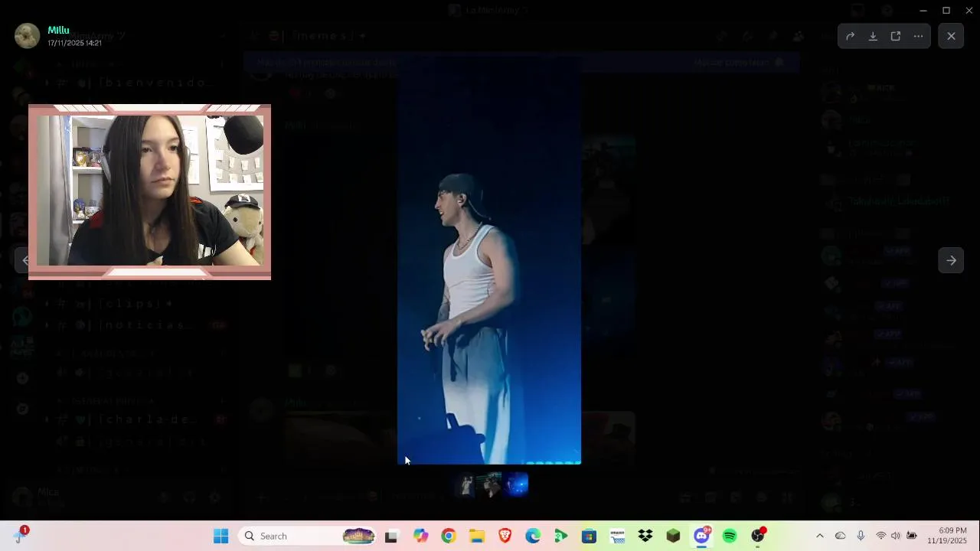Select the third blue thumbnail in the carousel
The height and width of the screenshot is (551, 980).
(x=516, y=484)
